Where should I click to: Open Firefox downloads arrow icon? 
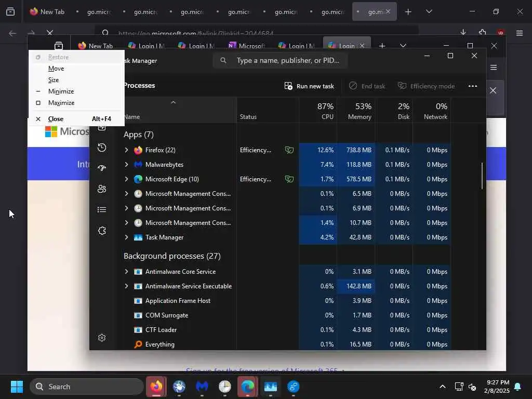463,33
